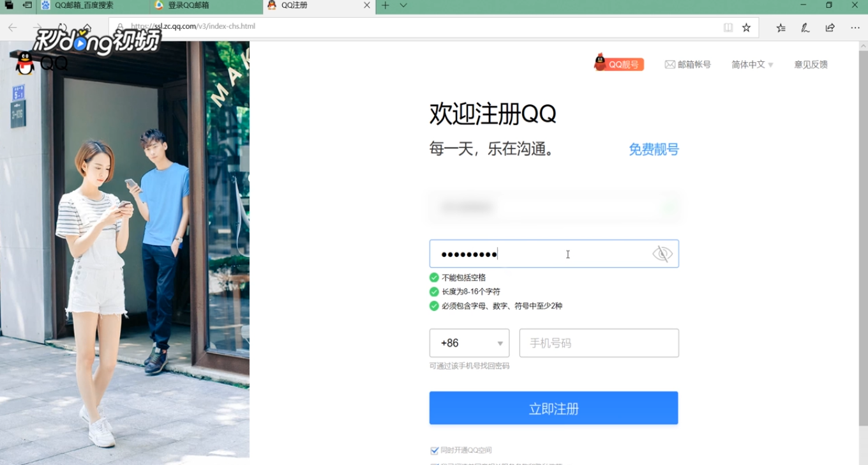Open favorites hub icon
Screen dimensions: 868x465
pos(781,27)
